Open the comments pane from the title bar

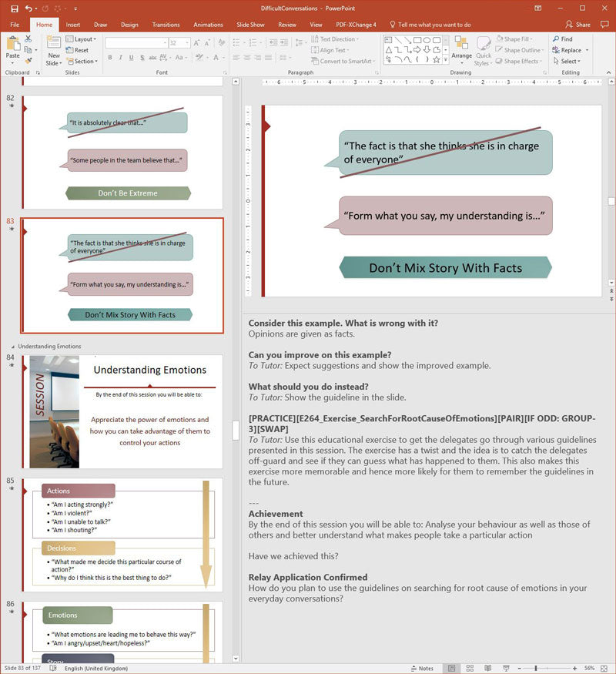(604, 25)
